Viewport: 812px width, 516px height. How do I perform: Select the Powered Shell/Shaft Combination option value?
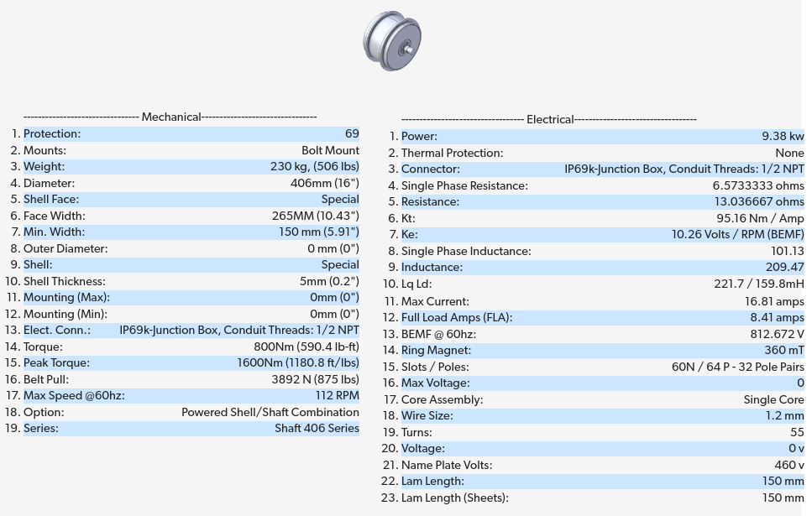tap(270, 412)
